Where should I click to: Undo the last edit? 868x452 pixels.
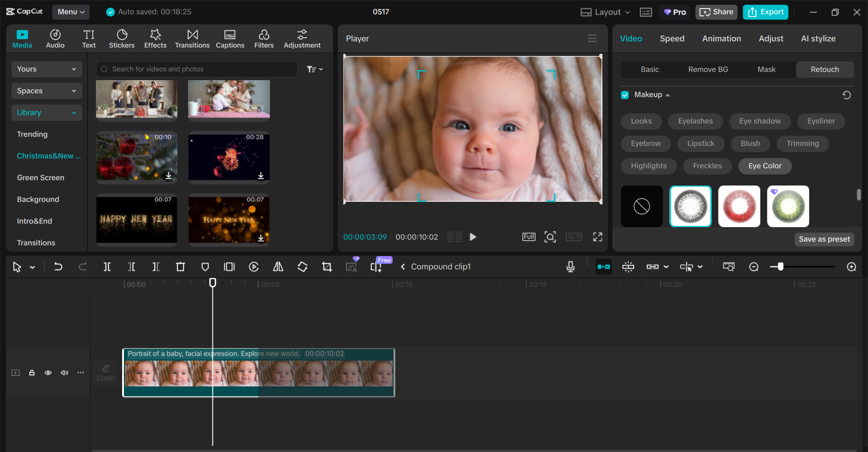click(x=58, y=266)
